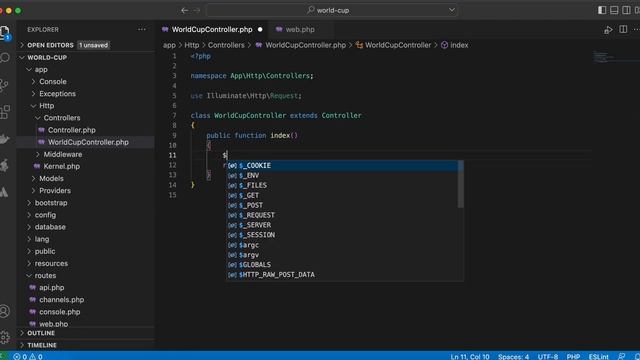Select $_REQUEST from autocomplete suggestions
The height and width of the screenshot is (360, 640).
[342, 215]
